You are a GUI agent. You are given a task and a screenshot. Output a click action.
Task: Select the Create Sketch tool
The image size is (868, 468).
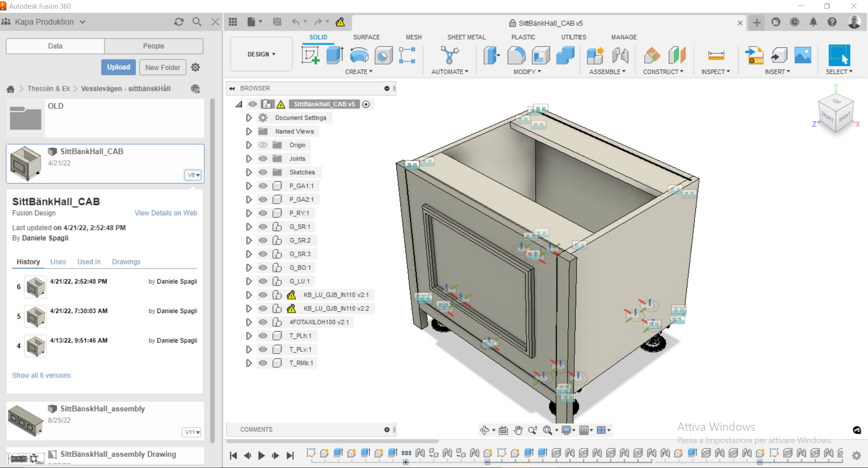coord(311,55)
